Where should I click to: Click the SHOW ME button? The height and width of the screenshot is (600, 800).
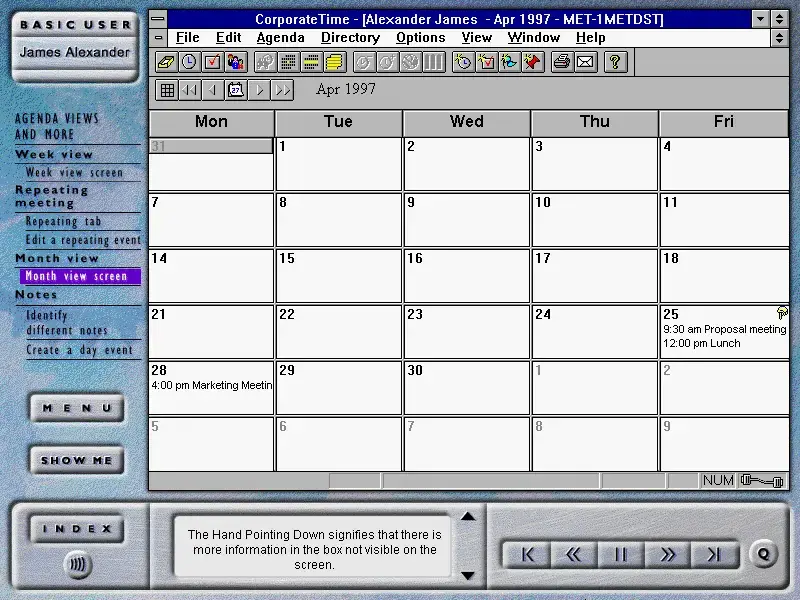coord(77,461)
